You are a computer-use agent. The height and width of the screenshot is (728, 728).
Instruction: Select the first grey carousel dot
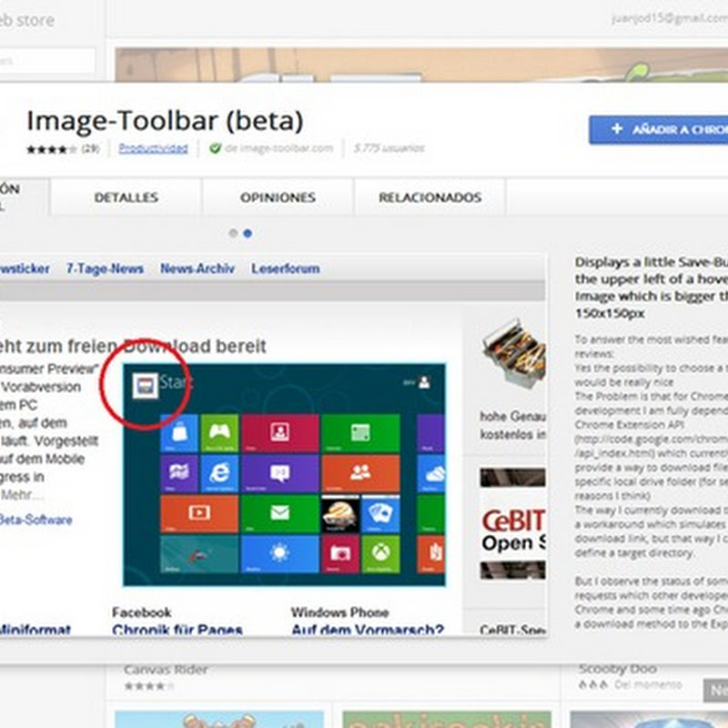click(x=233, y=233)
